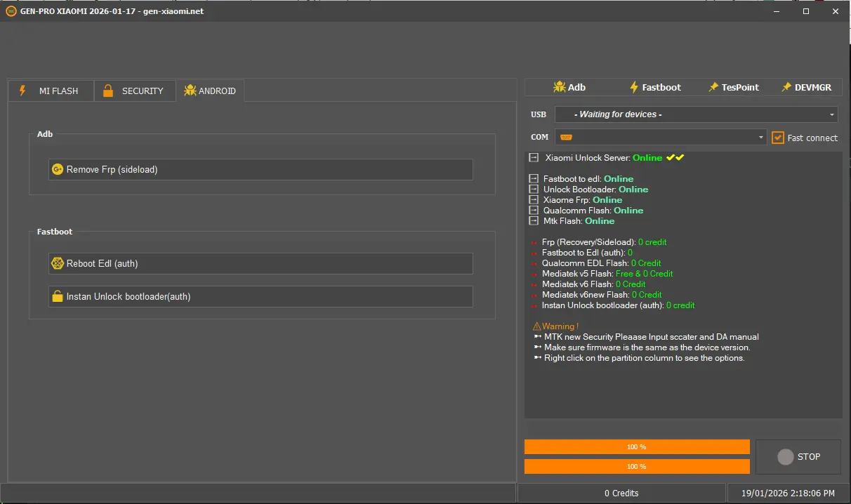Switch to the MI FLASH tab
Screen dimensions: 851x504
tap(51, 91)
